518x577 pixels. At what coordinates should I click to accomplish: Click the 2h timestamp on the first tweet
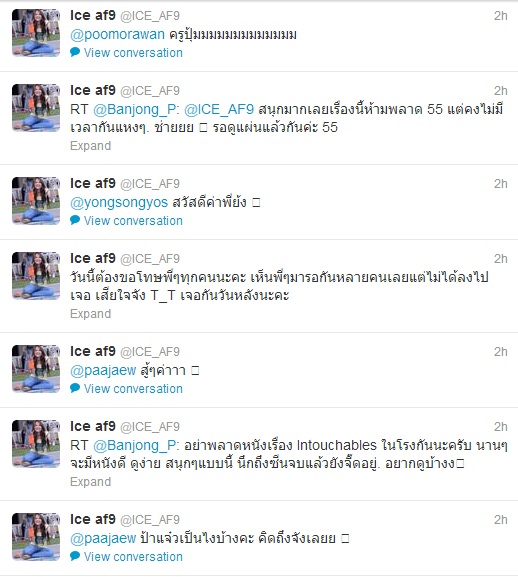(501, 16)
